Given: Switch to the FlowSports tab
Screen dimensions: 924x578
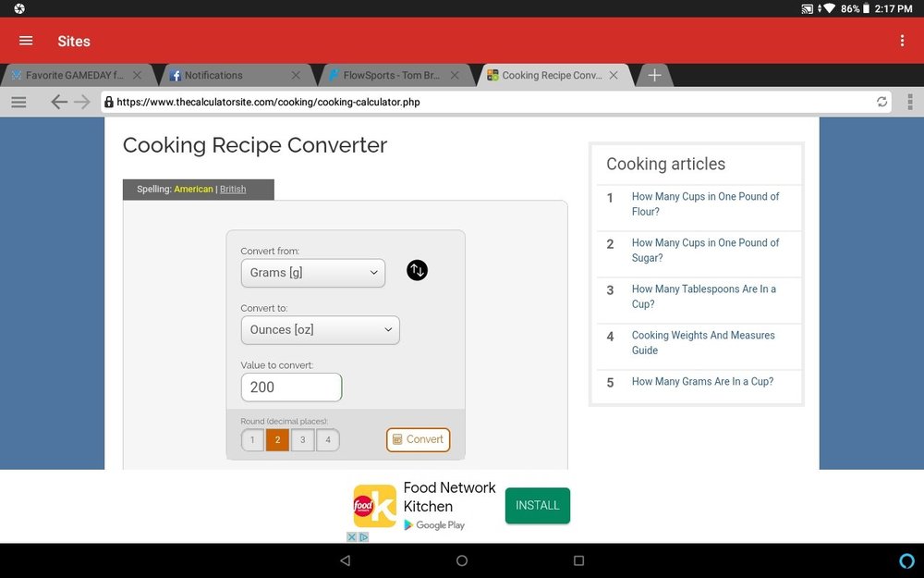Looking at the screenshot, I should click(391, 76).
